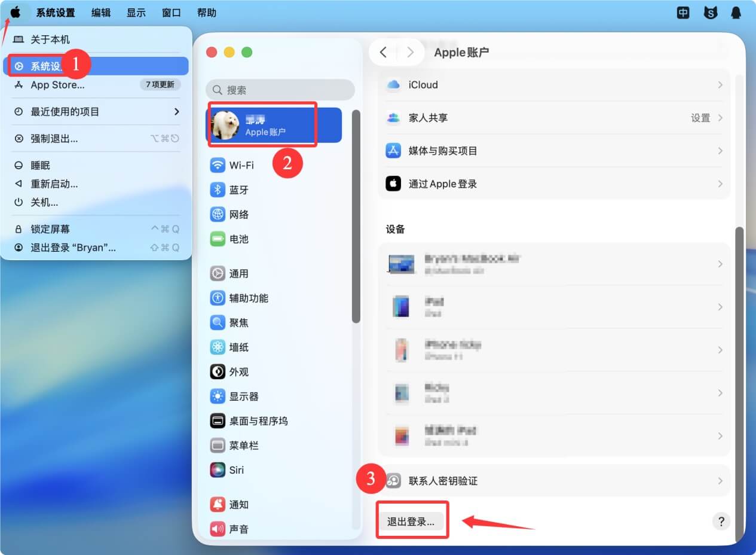Click the 退出登录… button

(x=412, y=520)
